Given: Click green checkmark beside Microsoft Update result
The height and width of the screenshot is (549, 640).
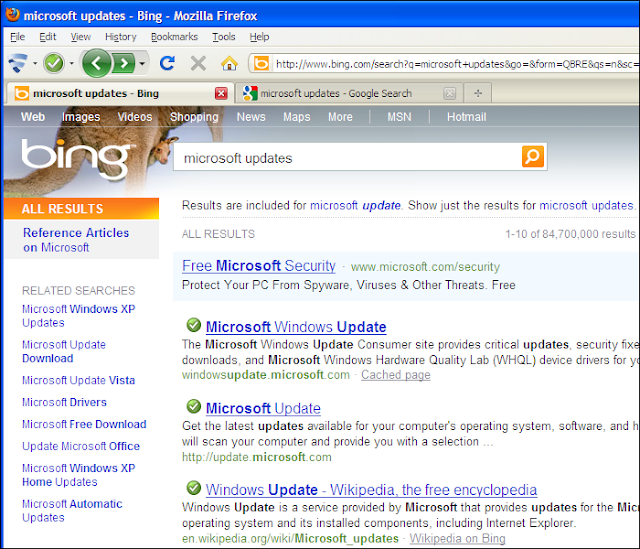Looking at the screenshot, I should click(x=193, y=407).
